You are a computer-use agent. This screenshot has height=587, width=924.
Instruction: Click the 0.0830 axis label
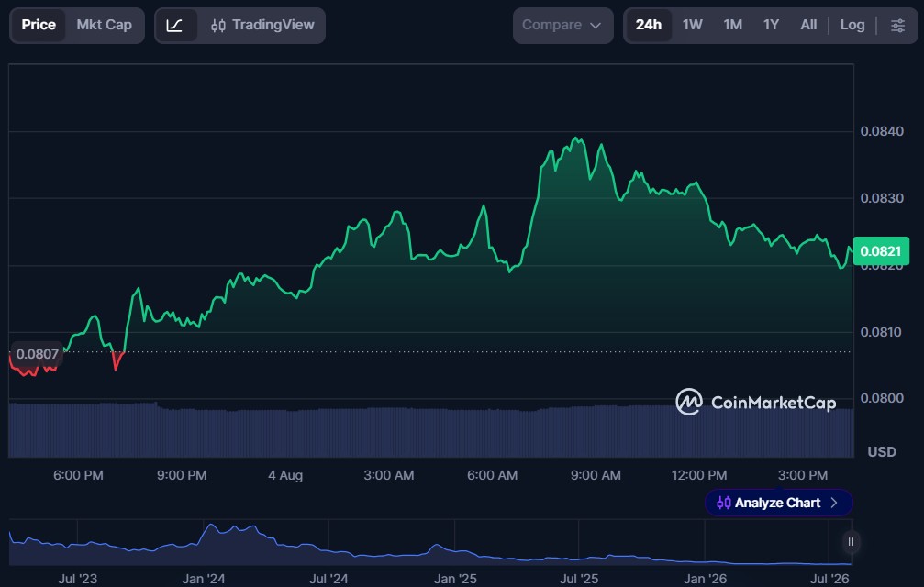882,198
